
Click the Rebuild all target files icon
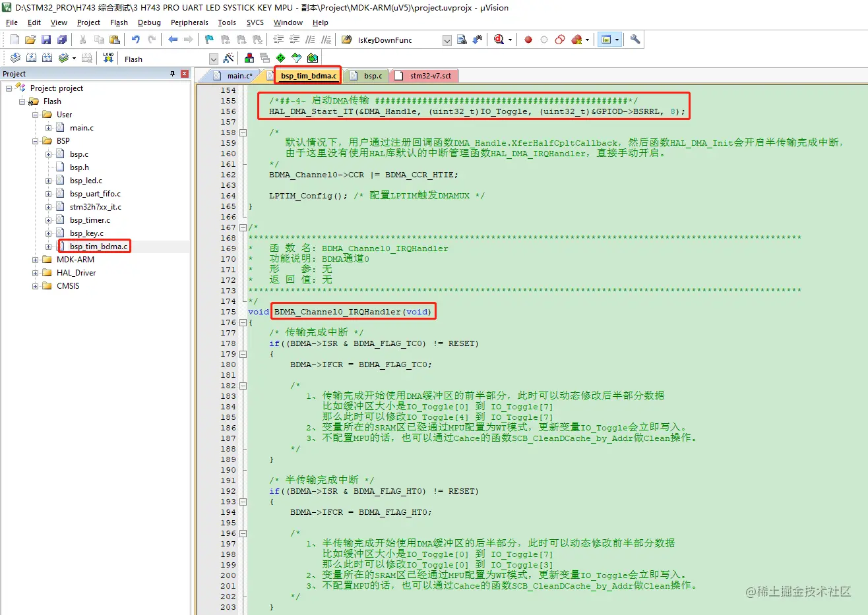click(x=47, y=58)
